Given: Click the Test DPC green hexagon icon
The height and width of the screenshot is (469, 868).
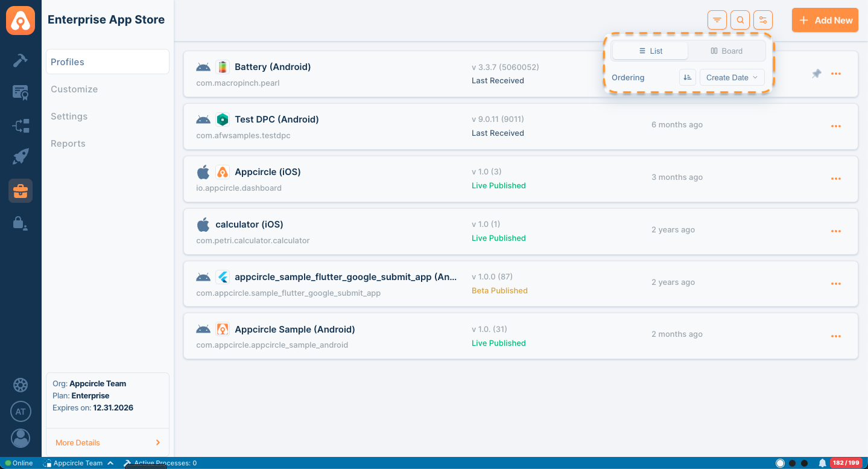Looking at the screenshot, I should click(223, 120).
